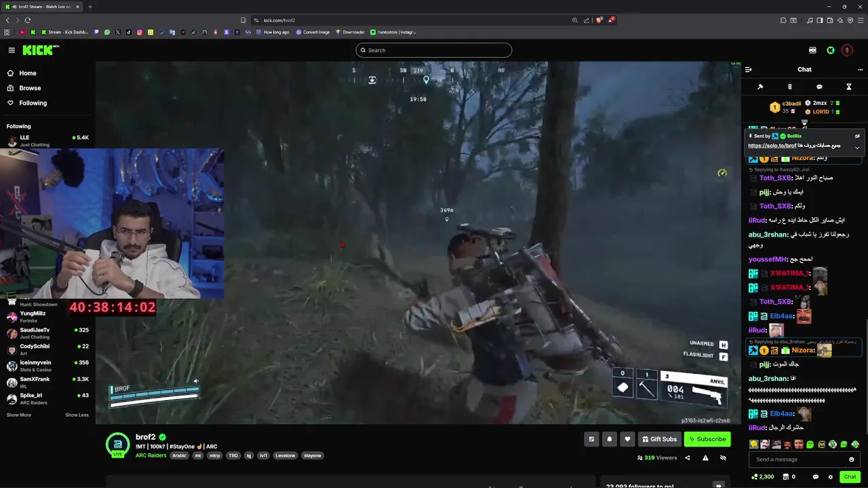Click the hourglass icon in chat toolbar
The height and width of the screenshot is (488, 868).
point(848,87)
